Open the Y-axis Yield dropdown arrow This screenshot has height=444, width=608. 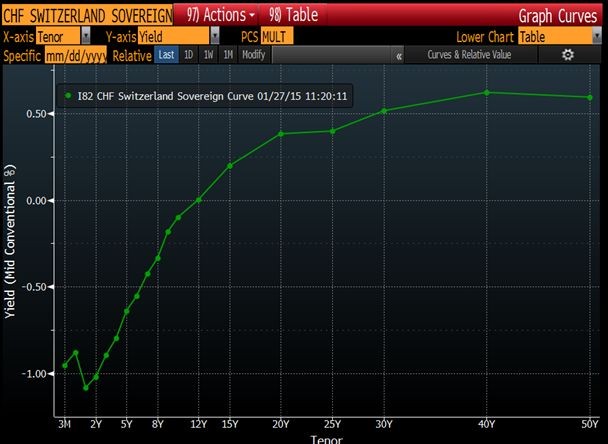[x=214, y=36]
